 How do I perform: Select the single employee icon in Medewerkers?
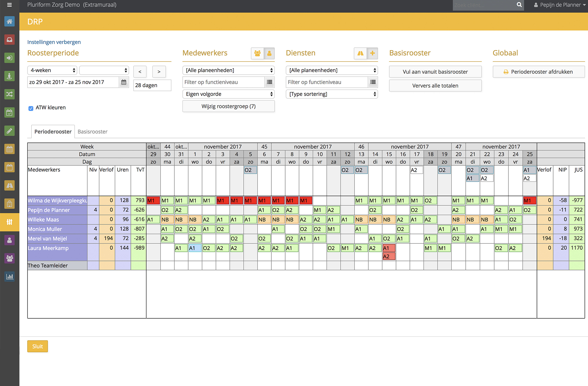[269, 53]
